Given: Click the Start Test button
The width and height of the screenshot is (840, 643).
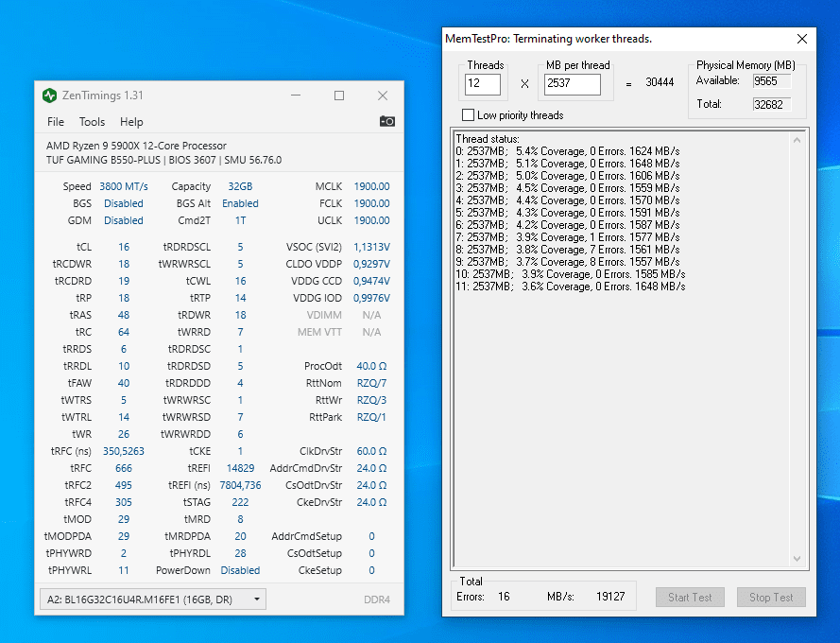Looking at the screenshot, I should (690, 598).
